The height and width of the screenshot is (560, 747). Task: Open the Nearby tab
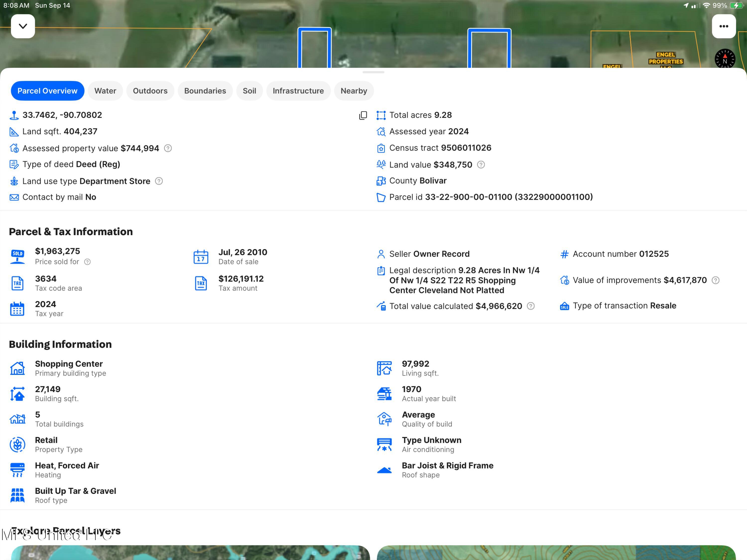coord(354,91)
